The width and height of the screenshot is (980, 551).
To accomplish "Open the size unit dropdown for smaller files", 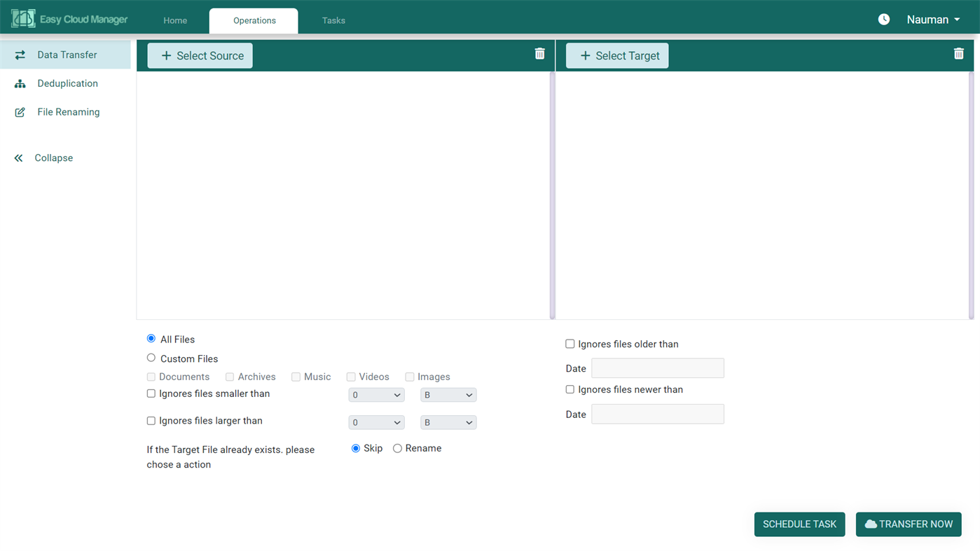I will point(448,394).
